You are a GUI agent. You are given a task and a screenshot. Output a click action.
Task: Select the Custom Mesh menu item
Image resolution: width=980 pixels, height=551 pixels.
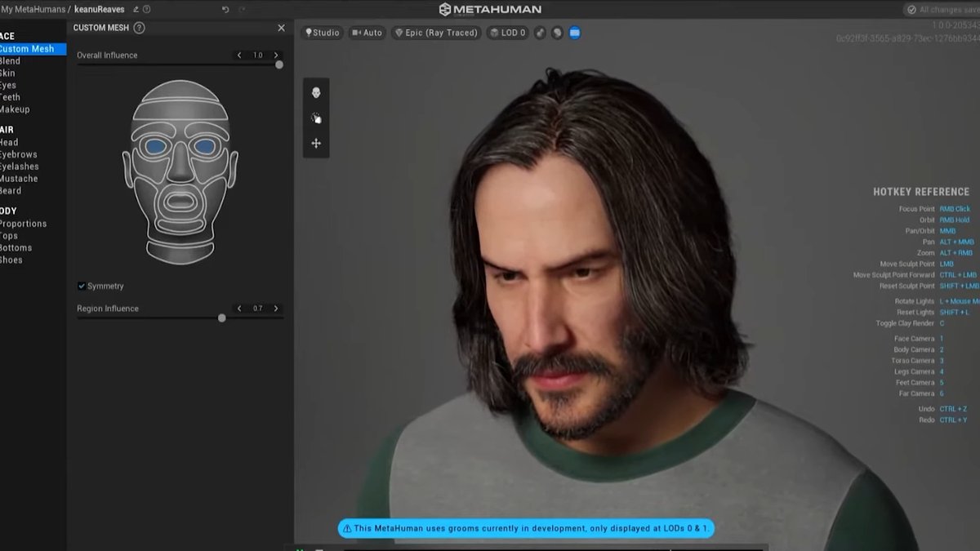coord(33,49)
